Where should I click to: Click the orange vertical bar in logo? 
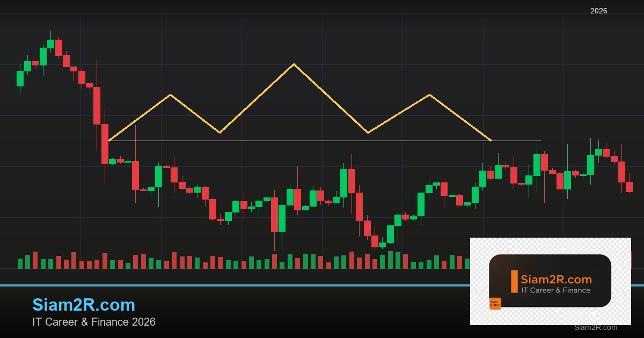click(x=514, y=282)
